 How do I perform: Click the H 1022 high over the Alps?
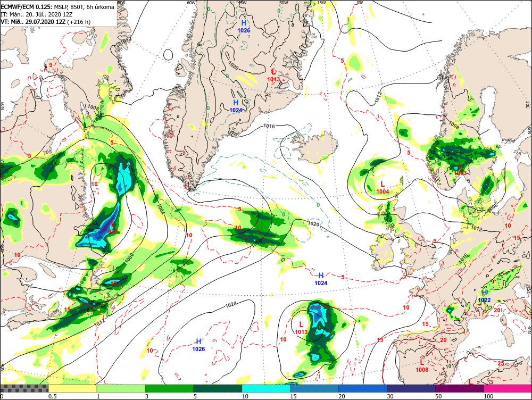click(484, 296)
